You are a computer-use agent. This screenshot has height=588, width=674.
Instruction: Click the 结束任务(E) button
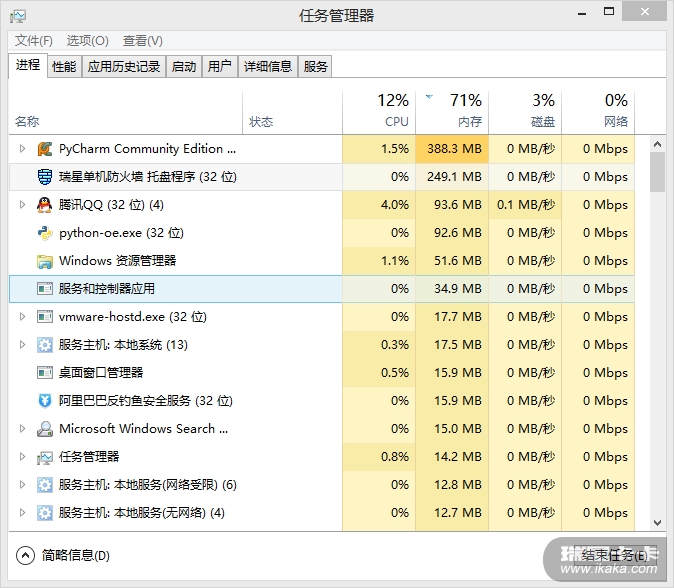(x=615, y=555)
